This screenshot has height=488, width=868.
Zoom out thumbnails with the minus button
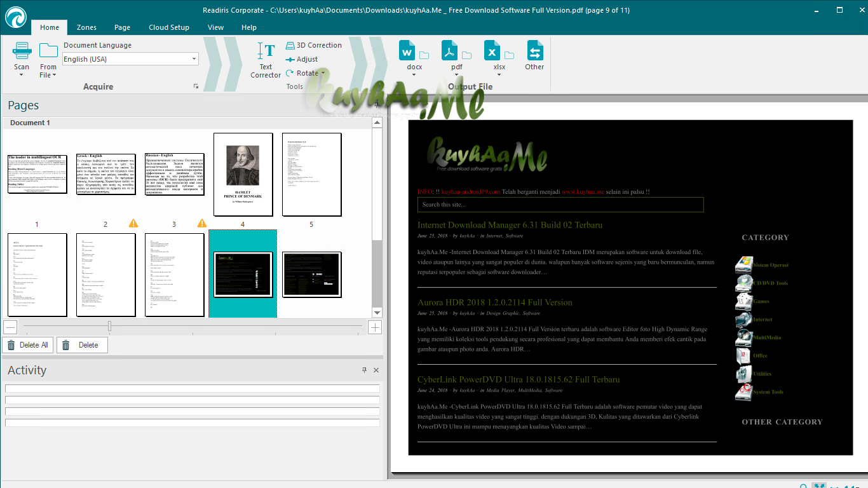pyautogui.click(x=10, y=327)
